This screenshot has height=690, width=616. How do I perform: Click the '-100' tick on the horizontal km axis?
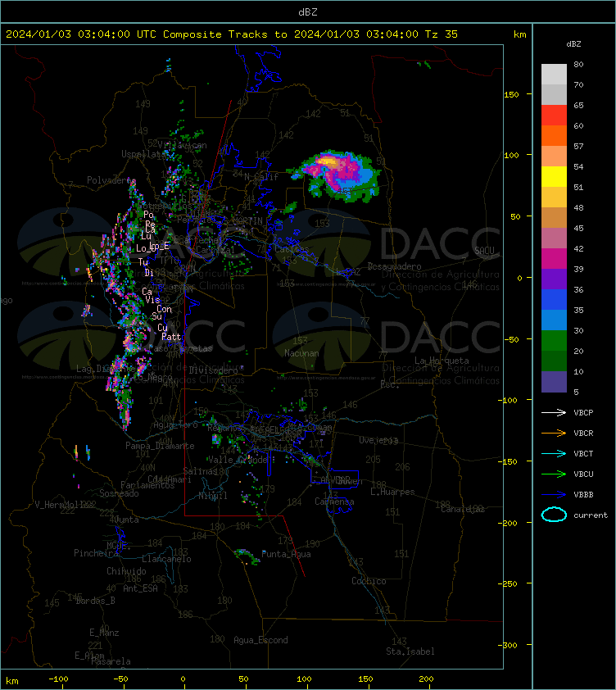click(x=58, y=679)
